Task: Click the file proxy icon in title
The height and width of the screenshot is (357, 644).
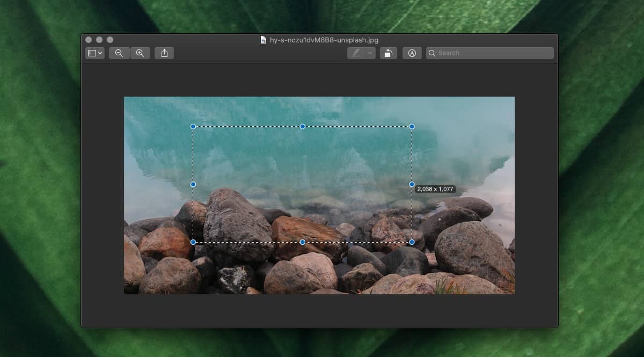Action: tap(264, 40)
